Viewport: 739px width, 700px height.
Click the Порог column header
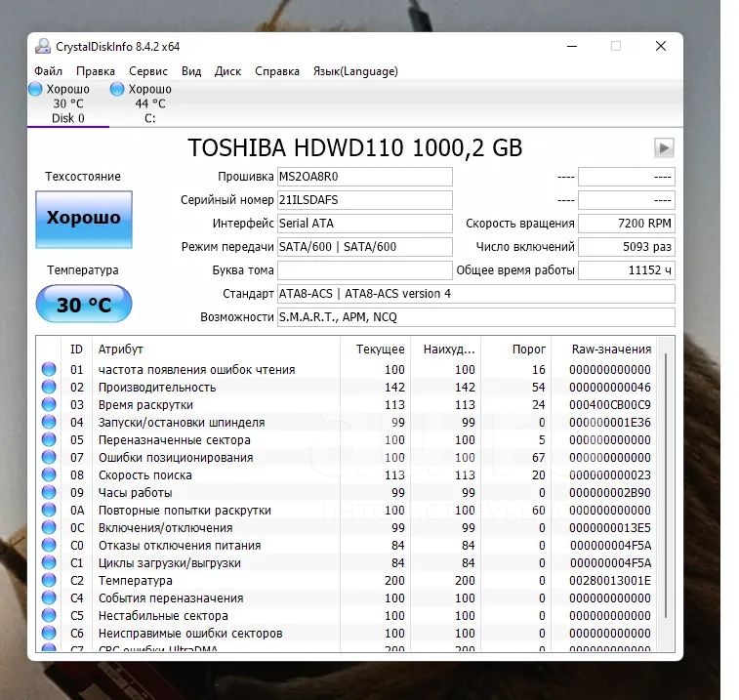[x=516, y=350]
